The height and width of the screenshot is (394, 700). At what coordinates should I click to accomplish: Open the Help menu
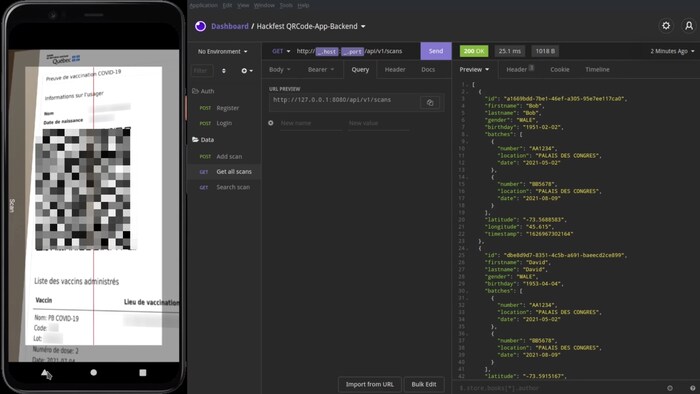coord(303,5)
